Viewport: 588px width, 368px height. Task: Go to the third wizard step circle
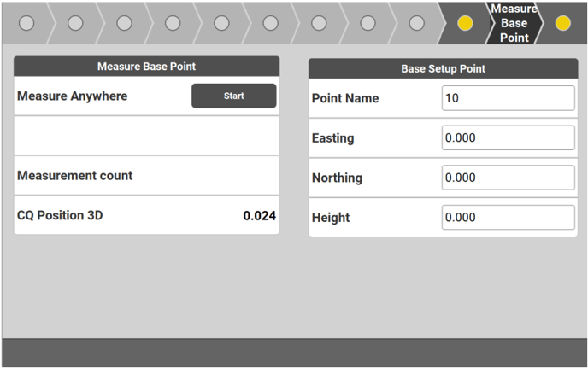point(124,23)
